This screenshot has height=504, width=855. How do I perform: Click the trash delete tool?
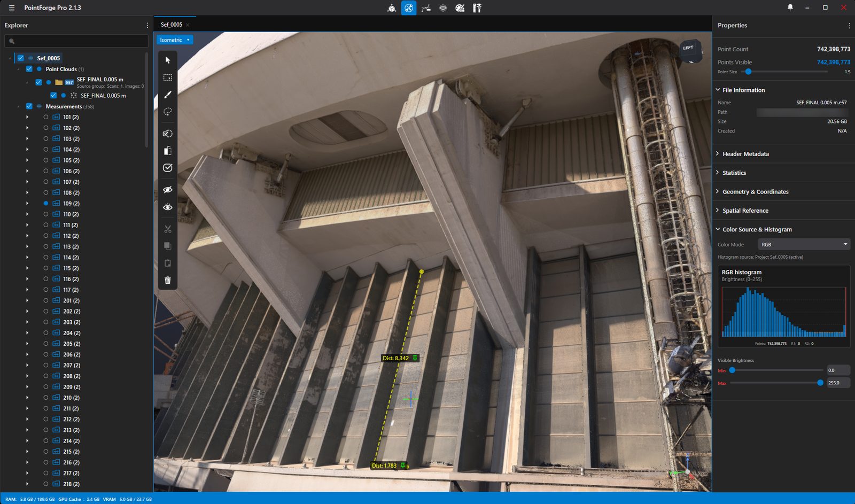tap(168, 281)
